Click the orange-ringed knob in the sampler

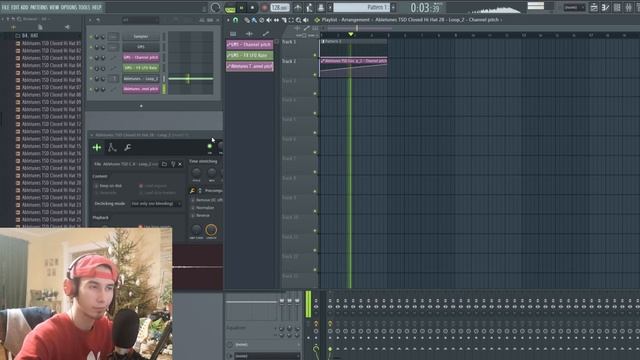tap(211, 230)
